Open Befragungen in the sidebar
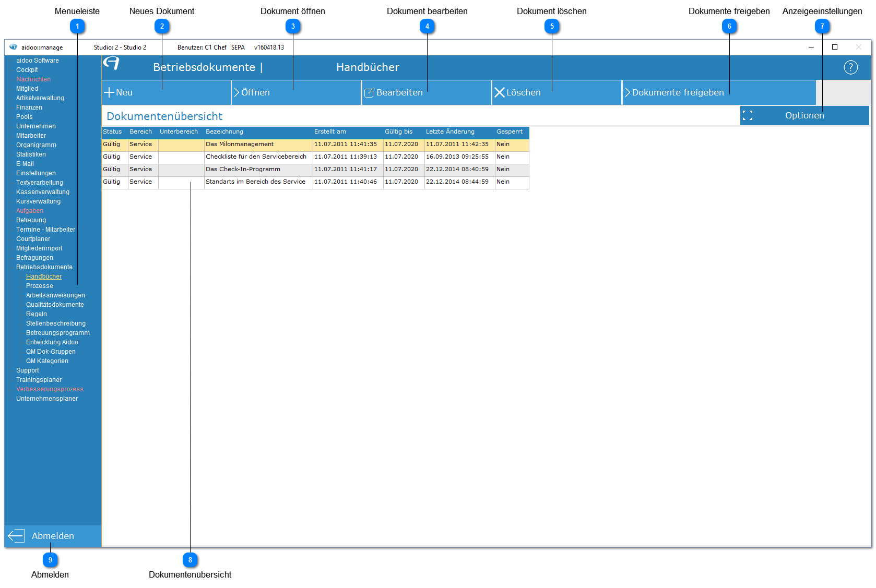Screen dimensions: 876x588 (x=34, y=258)
